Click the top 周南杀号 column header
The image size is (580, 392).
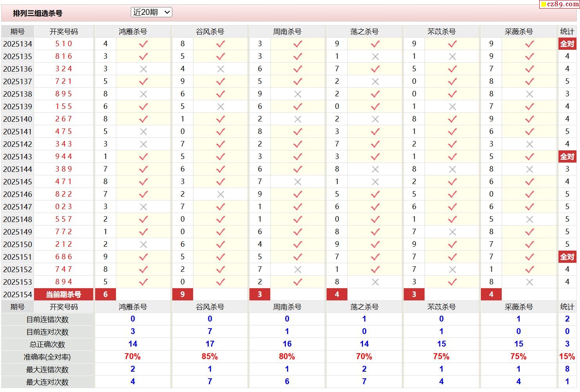tap(287, 32)
